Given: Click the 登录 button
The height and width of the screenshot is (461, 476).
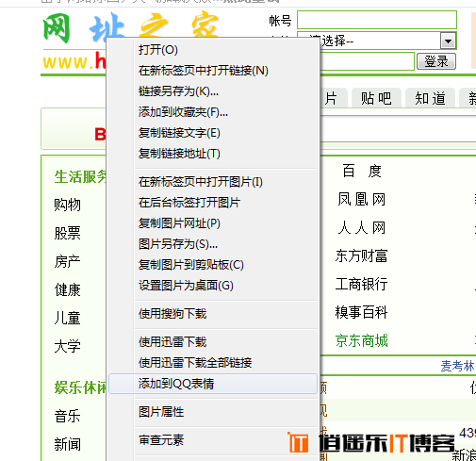Looking at the screenshot, I should (x=436, y=61).
